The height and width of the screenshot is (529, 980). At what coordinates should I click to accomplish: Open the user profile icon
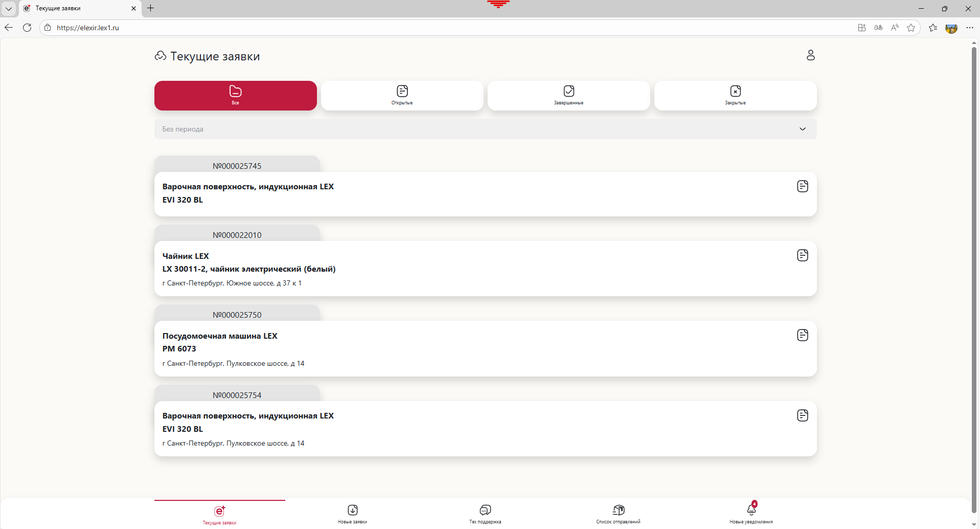[810, 55]
